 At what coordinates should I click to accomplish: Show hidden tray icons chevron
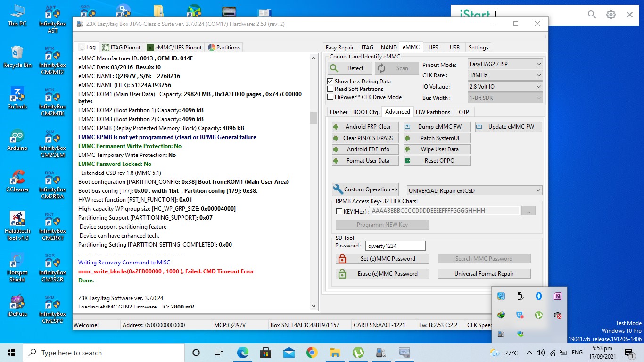[x=529, y=353]
